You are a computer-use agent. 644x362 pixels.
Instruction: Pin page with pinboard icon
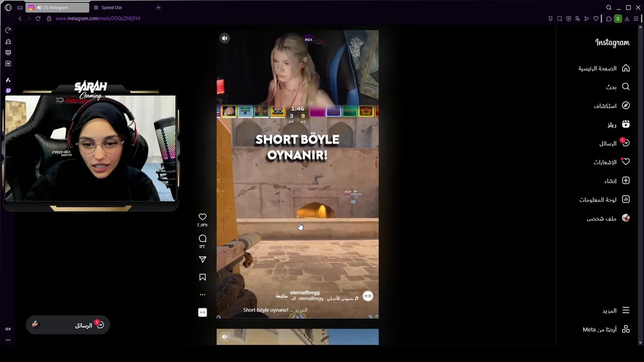click(550, 19)
